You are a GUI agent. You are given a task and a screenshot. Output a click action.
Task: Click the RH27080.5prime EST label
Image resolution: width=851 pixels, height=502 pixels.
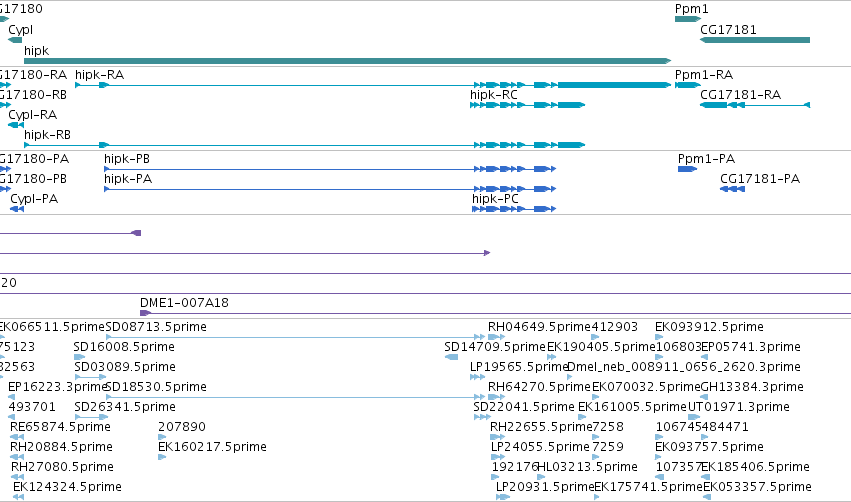[x=62, y=467]
